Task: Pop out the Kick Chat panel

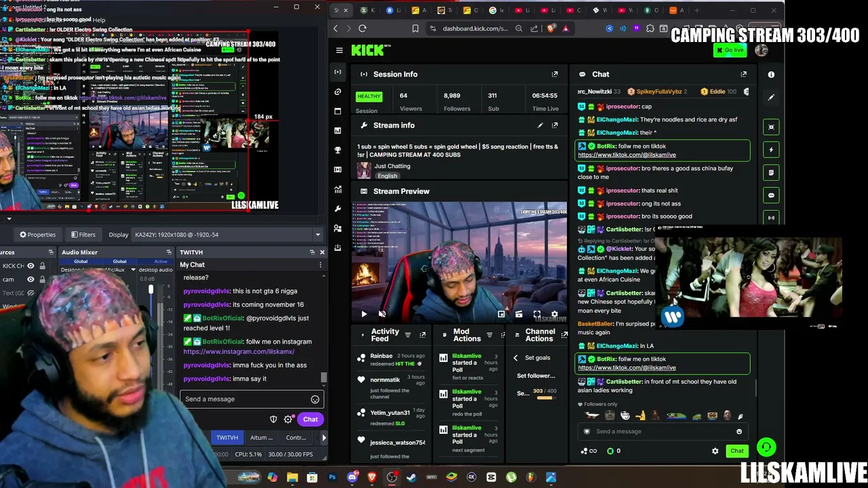Action: (x=743, y=74)
